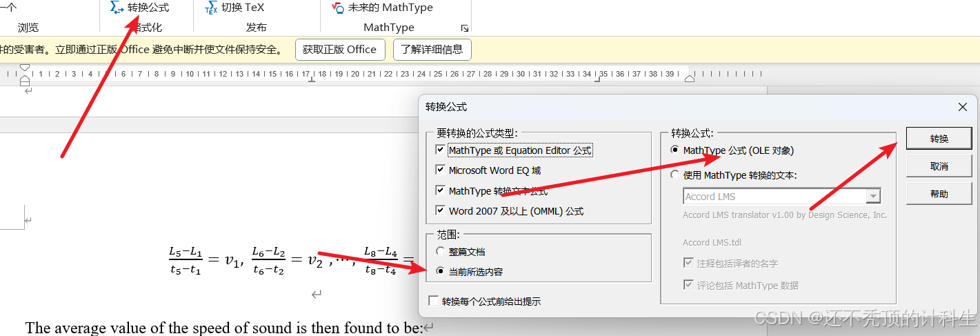This screenshot has width=980, height=336.
Task: Select 使用 MathType 转换的文本 option
Action: pyautogui.click(x=675, y=175)
